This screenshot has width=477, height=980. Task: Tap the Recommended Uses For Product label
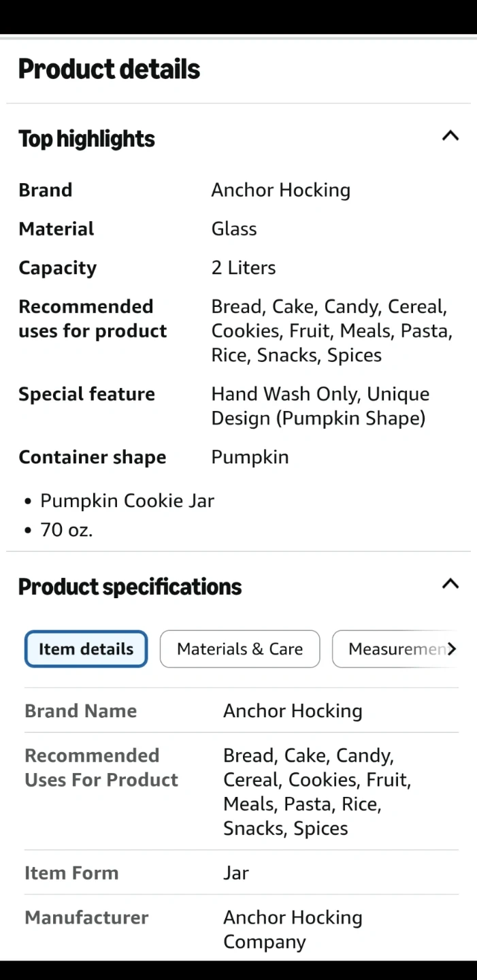101,768
